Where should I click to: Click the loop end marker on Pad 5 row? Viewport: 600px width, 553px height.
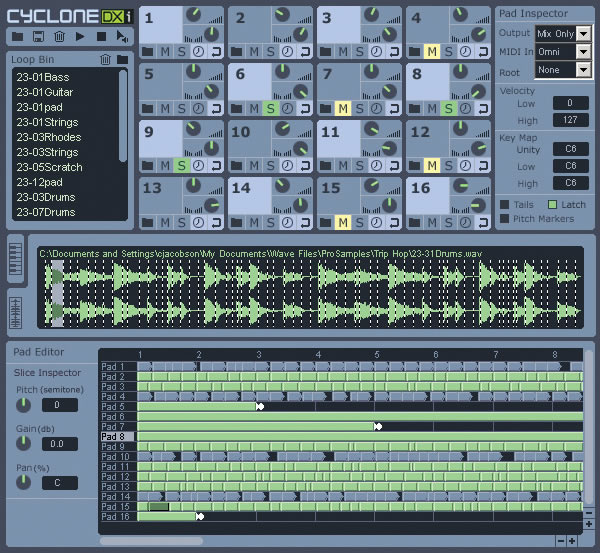[x=260, y=406]
